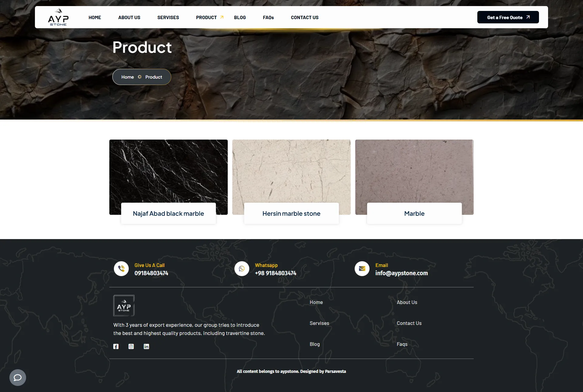Image resolution: width=583 pixels, height=392 pixels.
Task: Click the Facebook icon in footer
Action: click(116, 346)
